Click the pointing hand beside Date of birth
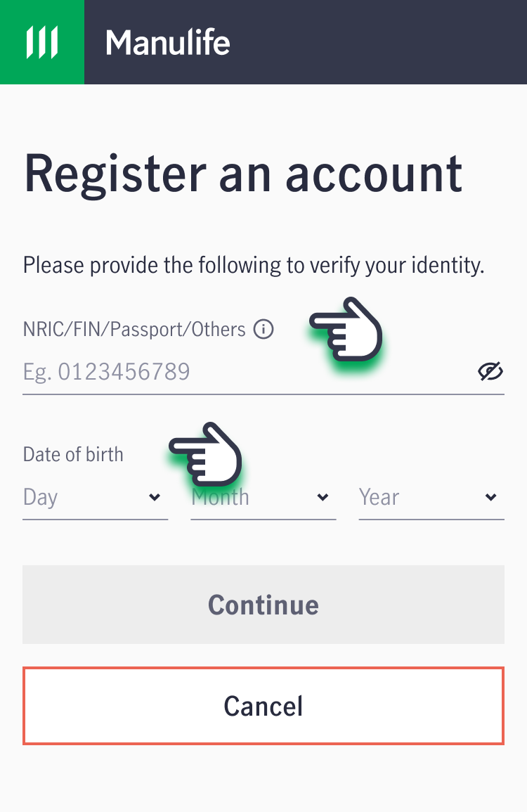 [x=206, y=454]
